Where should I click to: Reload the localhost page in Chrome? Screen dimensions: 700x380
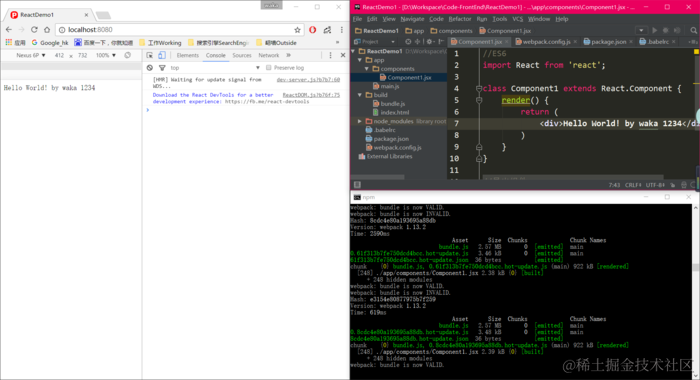(x=34, y=29)
